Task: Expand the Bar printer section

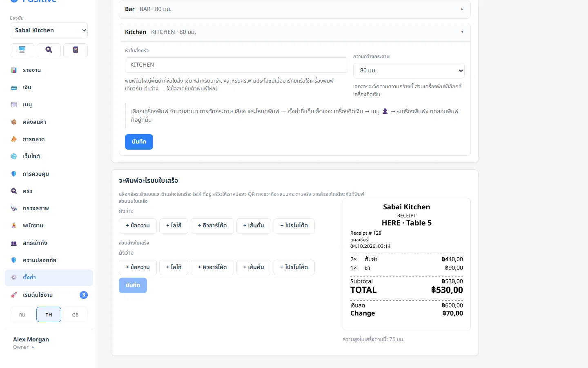Action: 294,9
